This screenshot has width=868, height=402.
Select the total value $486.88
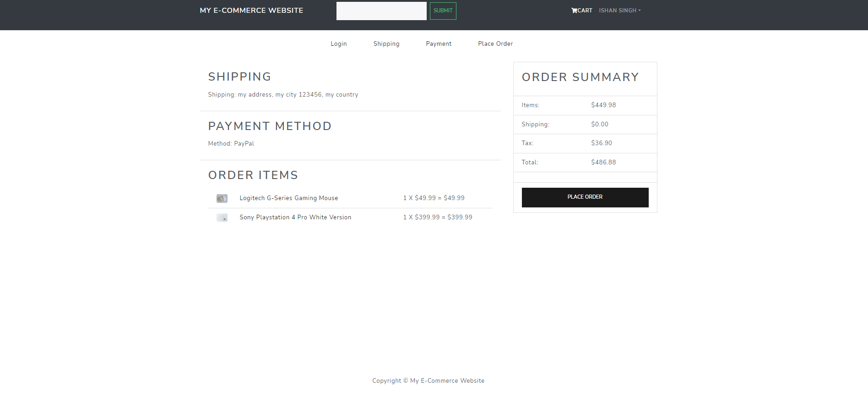pyautogui.click(x=603, y=163)
